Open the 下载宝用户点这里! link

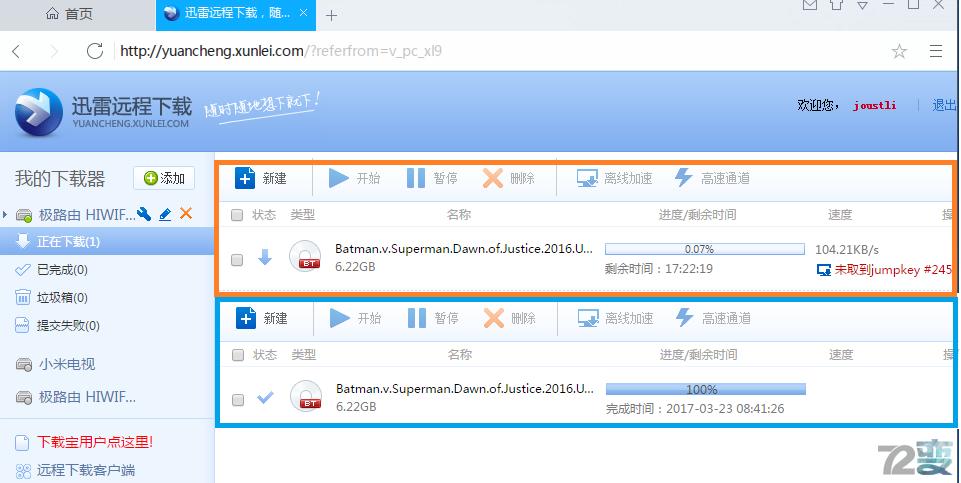[x=94, y=442]
